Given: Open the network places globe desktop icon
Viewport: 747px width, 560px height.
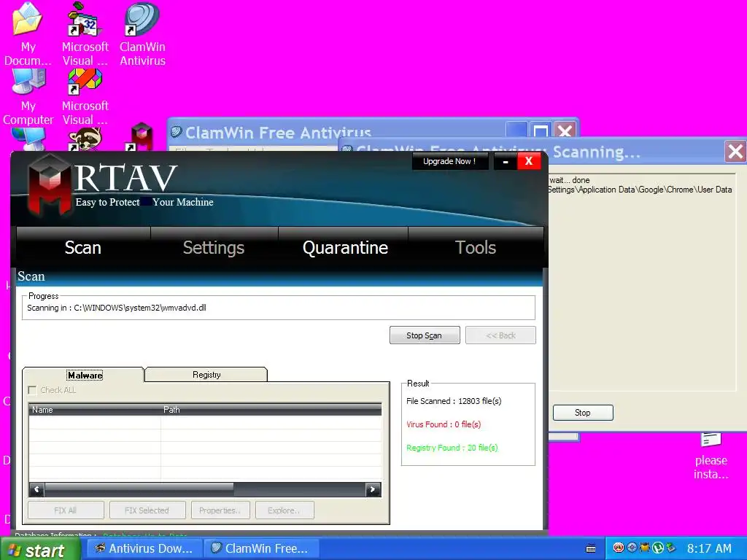Looking at the screenshot, I should (28, 139).
